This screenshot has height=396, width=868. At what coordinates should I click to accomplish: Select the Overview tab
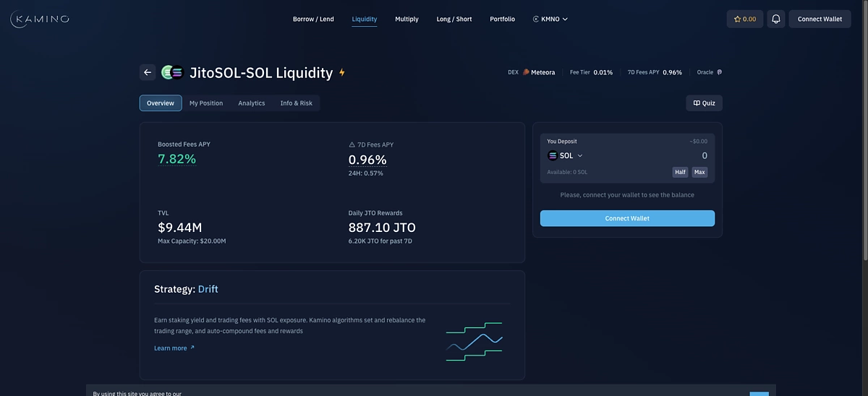tap(161, 103)
